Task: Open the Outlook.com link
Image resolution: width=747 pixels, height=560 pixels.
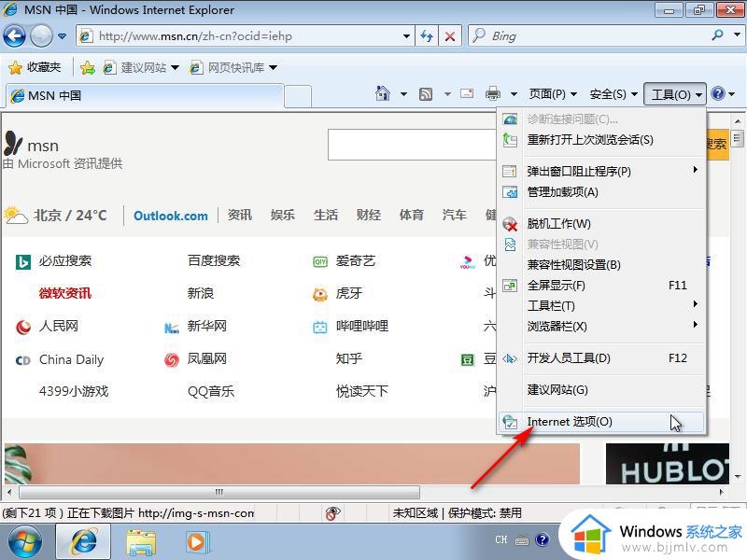Action: click(x=171, y=216)
